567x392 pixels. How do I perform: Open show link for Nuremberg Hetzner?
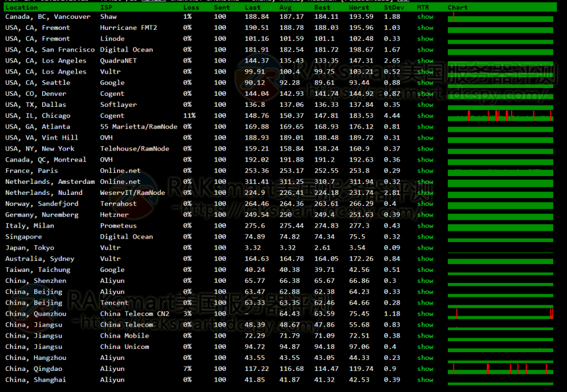425,215
